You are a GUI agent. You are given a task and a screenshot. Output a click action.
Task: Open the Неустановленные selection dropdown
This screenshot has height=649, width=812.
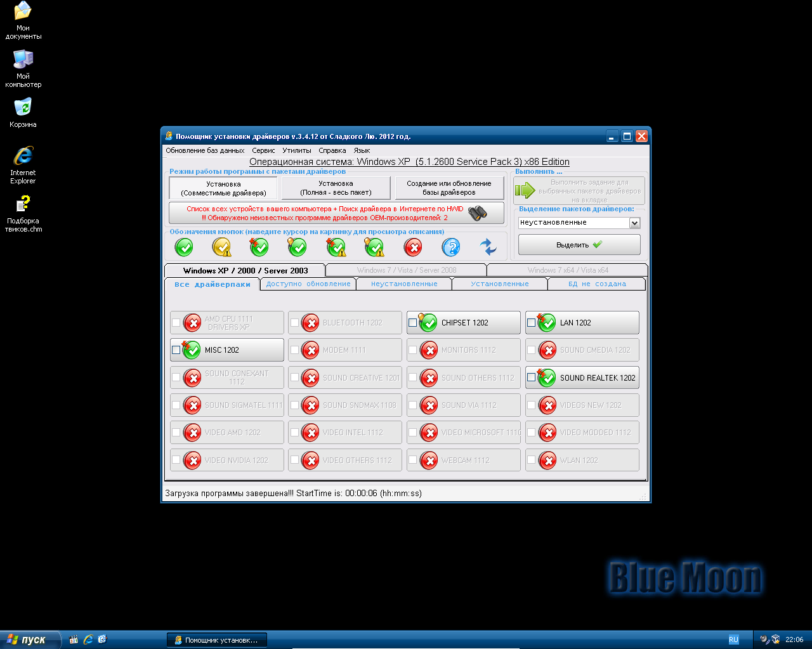(634, 223)
